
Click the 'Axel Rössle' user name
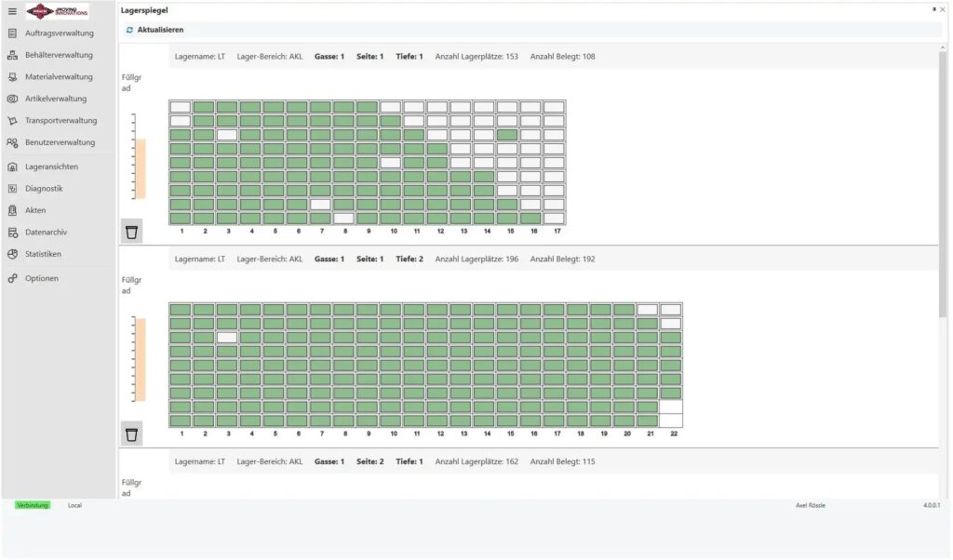click(811, 505)
